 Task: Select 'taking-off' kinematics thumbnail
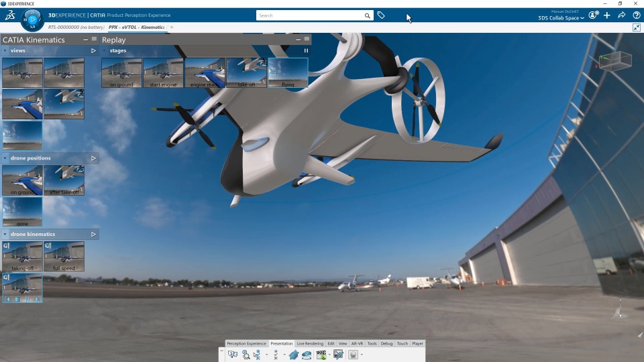(22, 256)
